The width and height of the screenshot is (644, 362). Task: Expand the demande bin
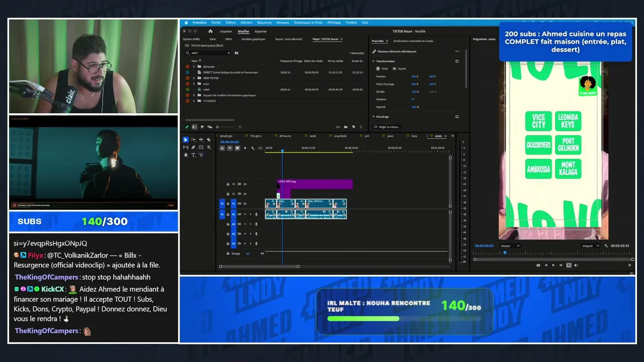(194, 66)
